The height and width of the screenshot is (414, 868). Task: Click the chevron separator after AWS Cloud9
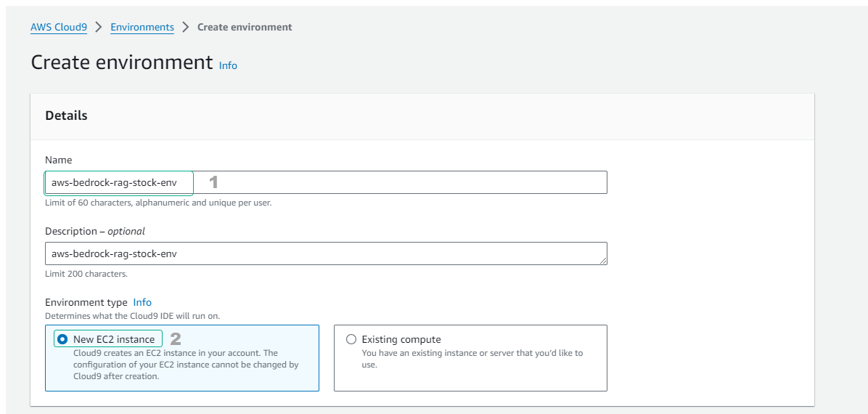[x=99, y=27]
